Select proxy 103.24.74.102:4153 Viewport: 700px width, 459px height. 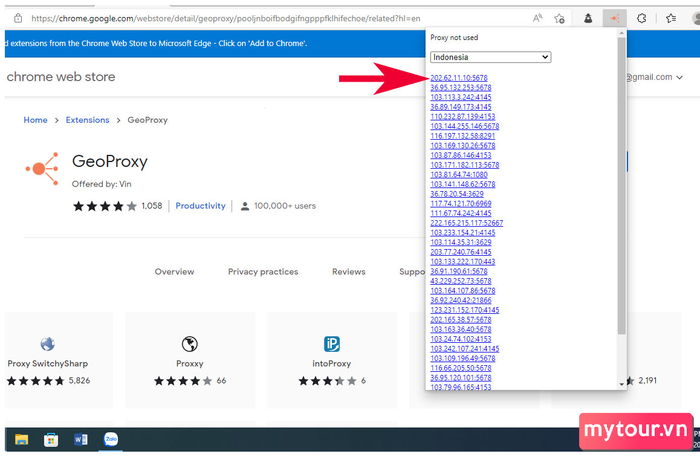pyautogui.click(x=461, y=339)
